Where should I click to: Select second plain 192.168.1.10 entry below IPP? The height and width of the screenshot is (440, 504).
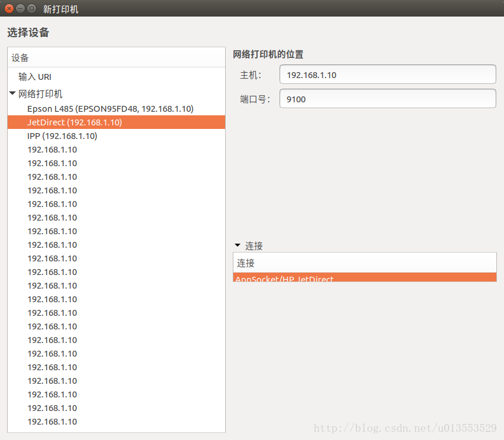(52, 163)
